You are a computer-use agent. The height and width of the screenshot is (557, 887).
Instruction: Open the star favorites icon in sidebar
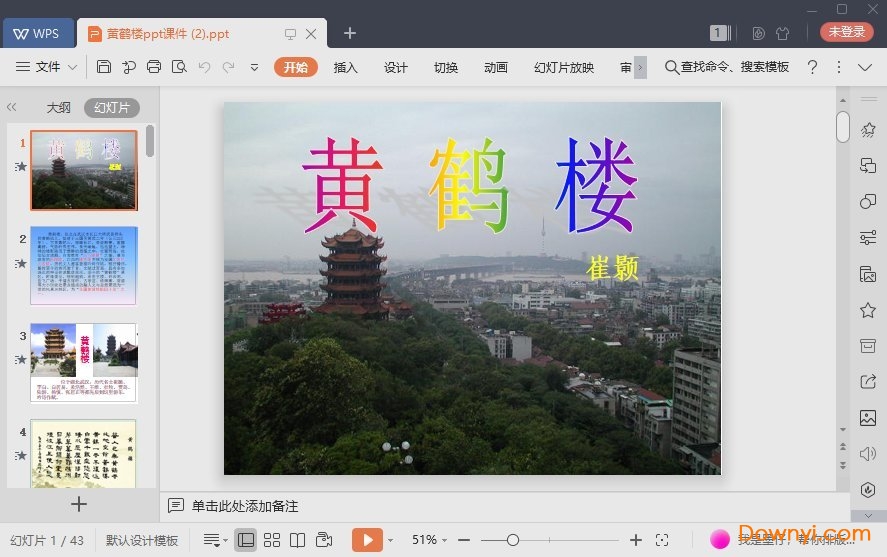pyautogui.click(x=868, y=310)
